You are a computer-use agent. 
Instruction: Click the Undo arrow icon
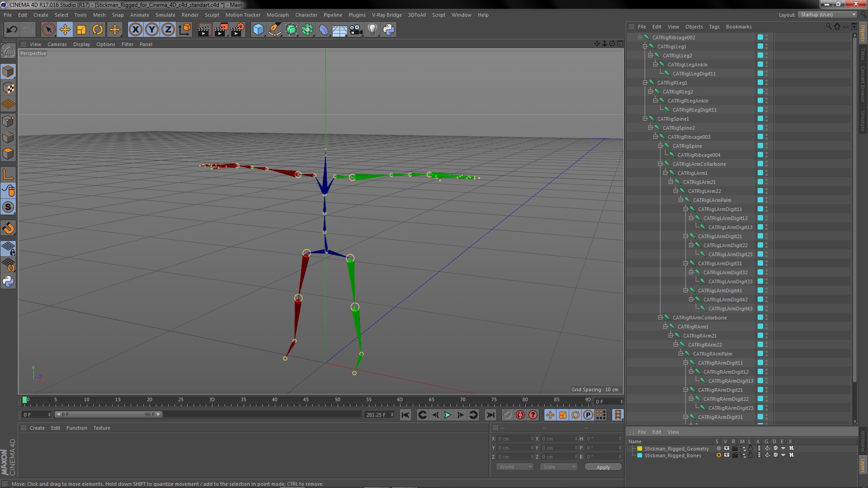pos(12,30)
